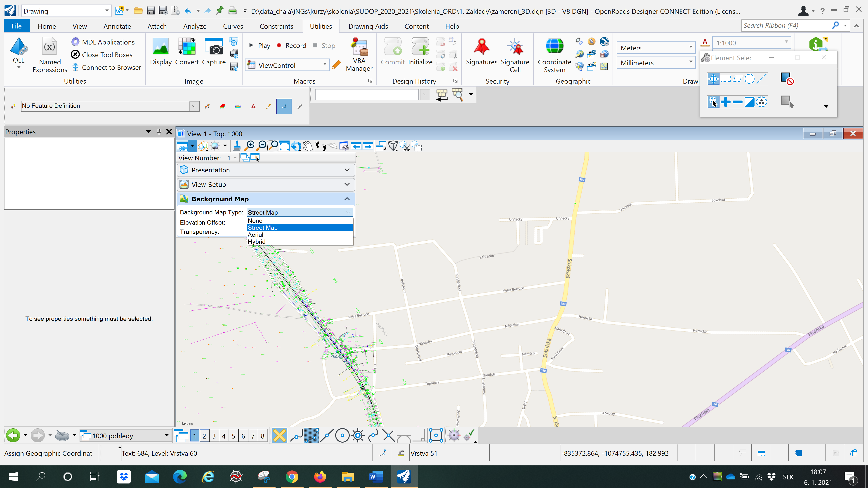
Task: Toggle view 2 in the view groups bar
Action: pos(204,436)
